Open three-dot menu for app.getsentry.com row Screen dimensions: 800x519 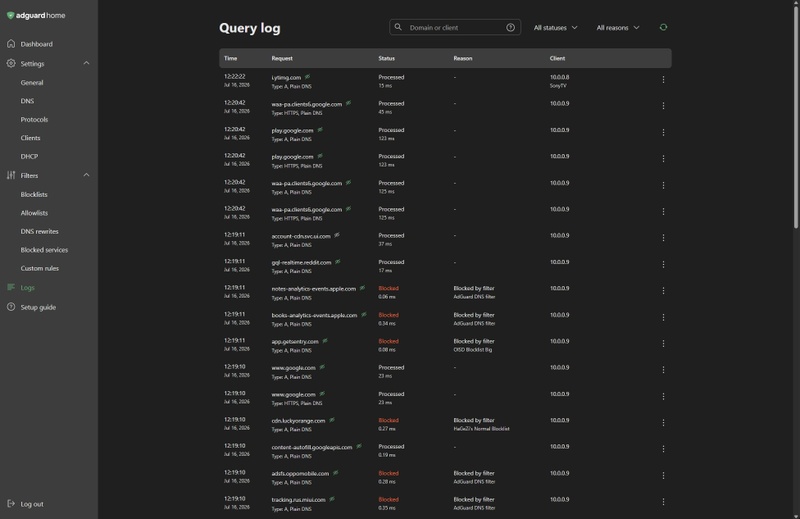point(663,343)
